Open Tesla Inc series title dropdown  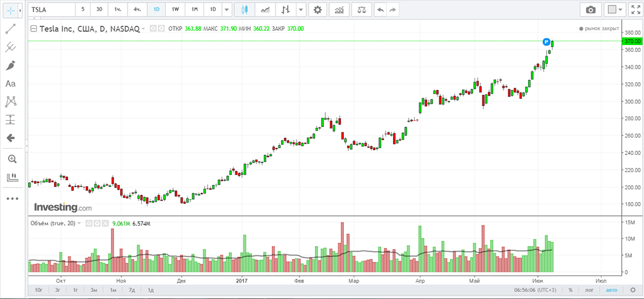click(143, 29)
